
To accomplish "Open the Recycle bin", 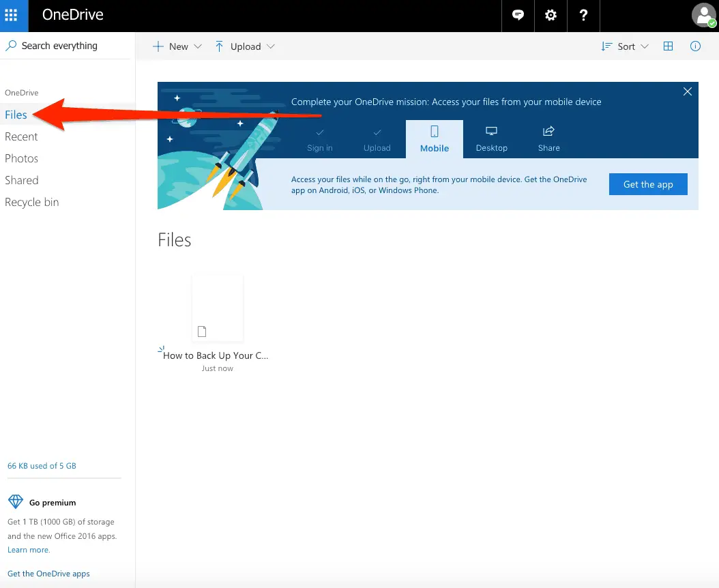I will click(x=31, y=203).
